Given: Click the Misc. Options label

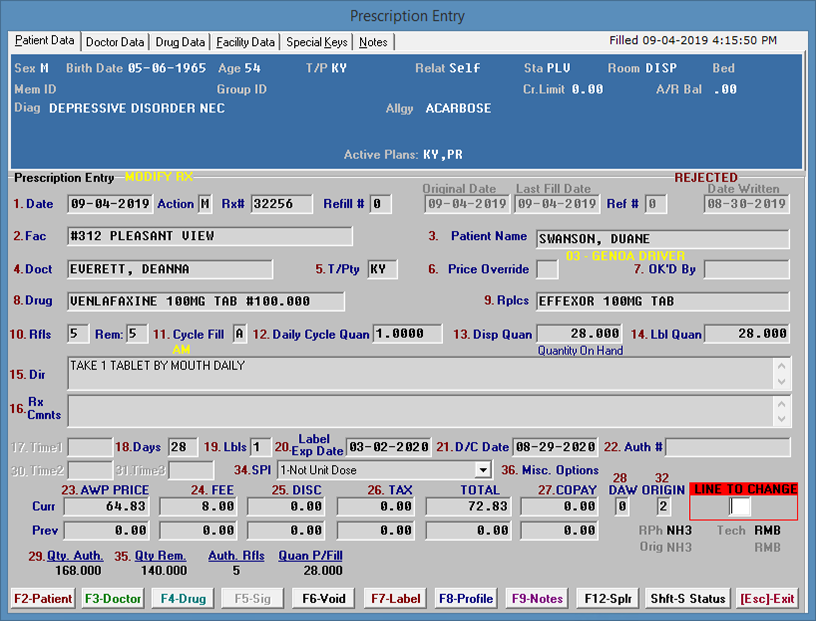Looking at the screenshot, I should [550, 470].
